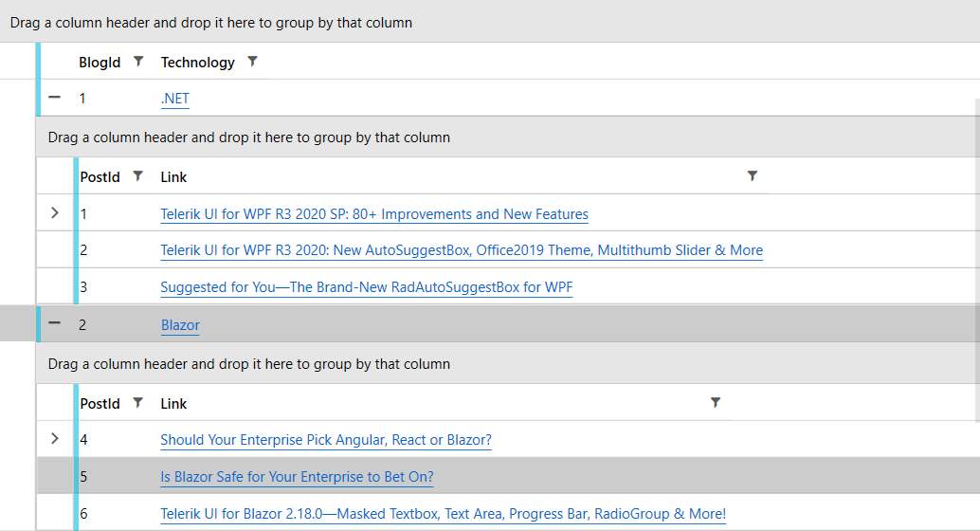Sort by the BlogId column header
980x531 pixels.
click(100, 63)
